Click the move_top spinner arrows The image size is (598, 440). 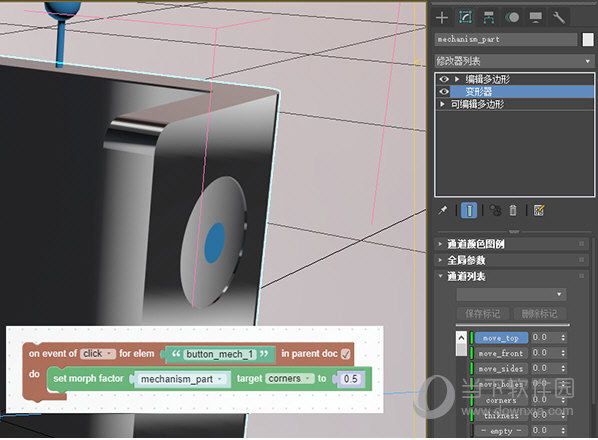coord(563,337)
